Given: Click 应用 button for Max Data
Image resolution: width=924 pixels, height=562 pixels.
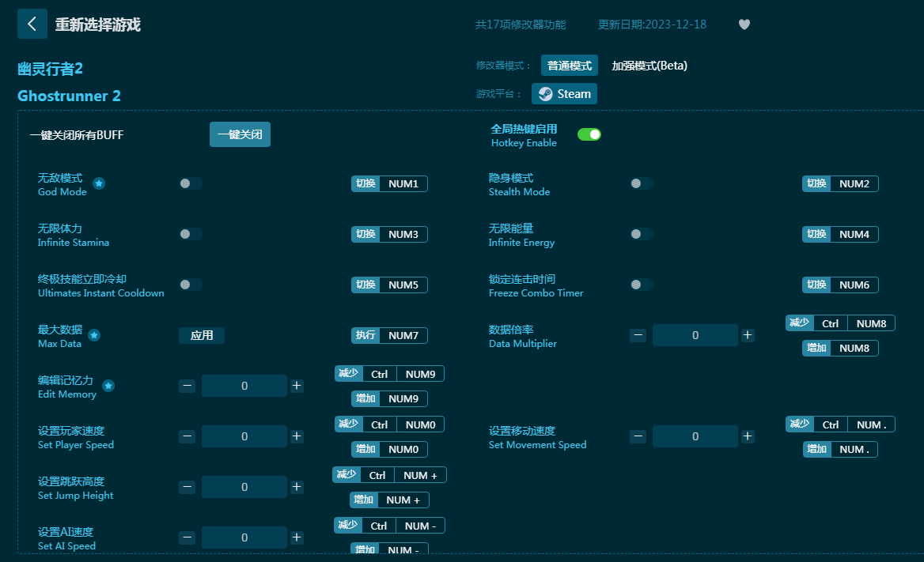Looking at the screenshot, I should pyautogui.click(x=202, y=335).
